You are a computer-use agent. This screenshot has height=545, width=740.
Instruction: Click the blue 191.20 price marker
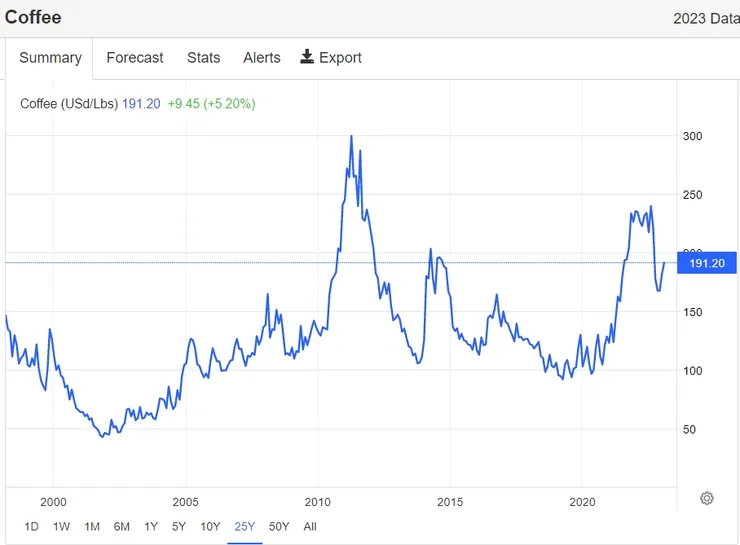(x=706, y=263)
